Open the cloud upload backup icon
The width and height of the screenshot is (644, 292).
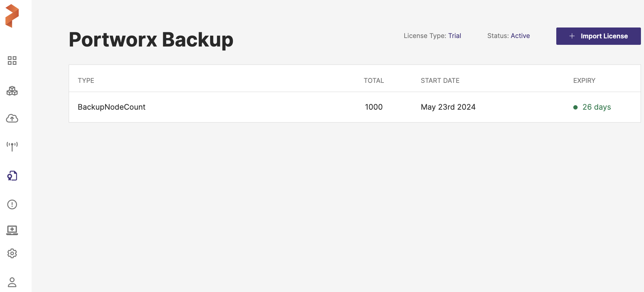(x=12, y=118)
